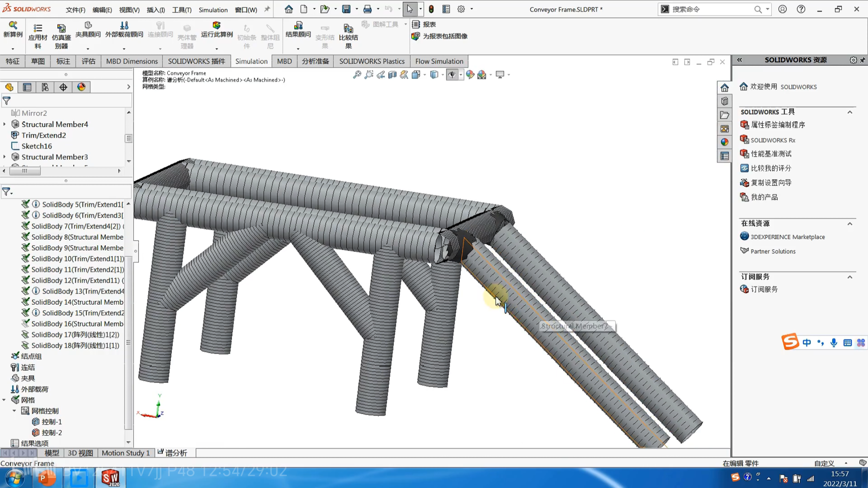Toggle Sogou voice input microphone
The width and height of the screenshot is (868, 488).
click(x=834, y=342)
